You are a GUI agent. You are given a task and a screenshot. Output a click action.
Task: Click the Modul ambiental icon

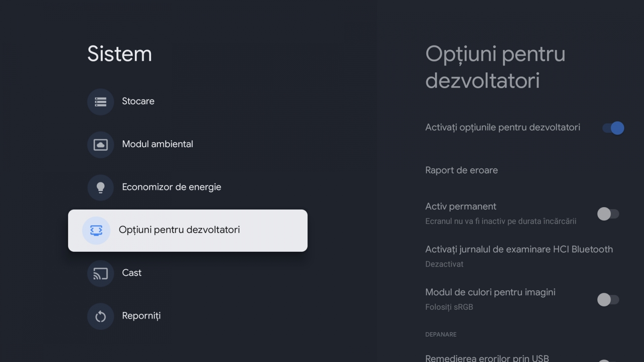click(101, 145)
